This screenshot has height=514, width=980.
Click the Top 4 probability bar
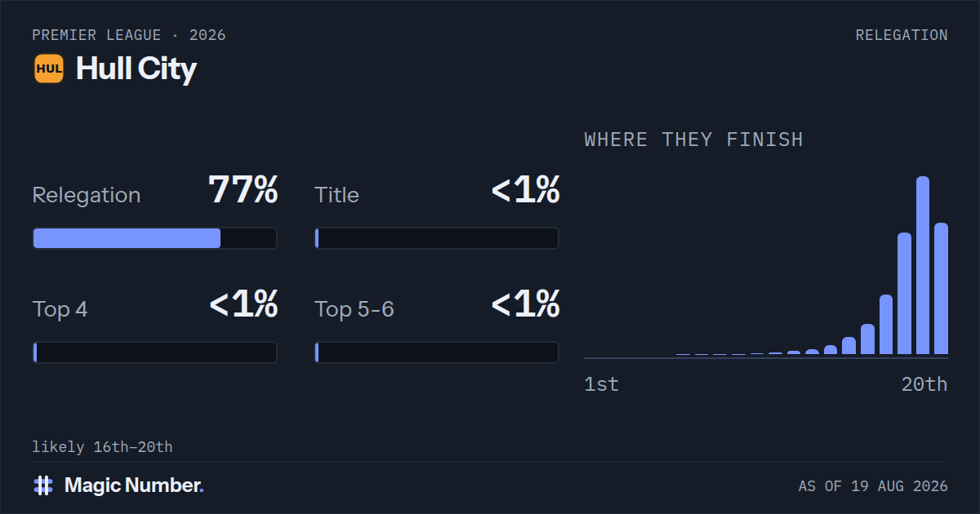tap(154, 352)
